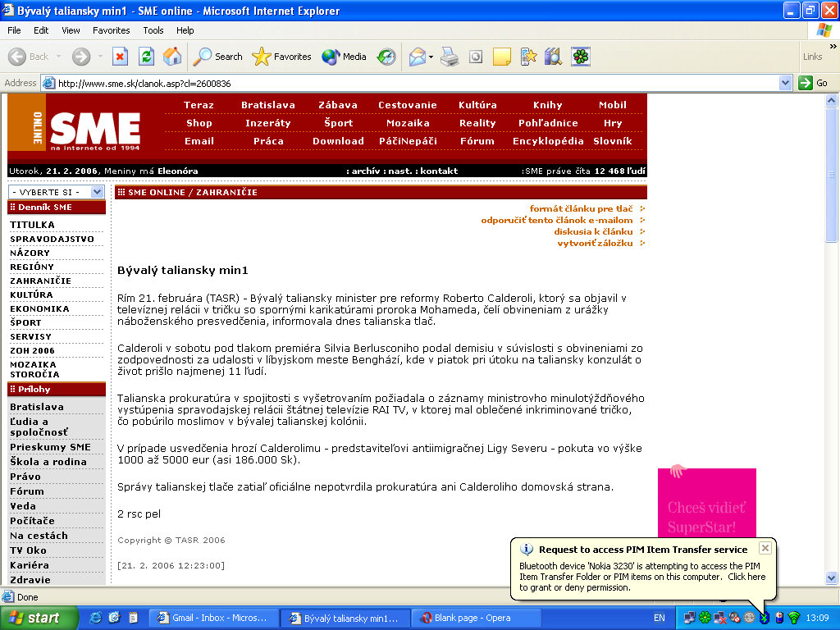This screenshot has width=840, height=630.
Task: Switch to Blank page - Opera taskbar button
Action: 475,618
